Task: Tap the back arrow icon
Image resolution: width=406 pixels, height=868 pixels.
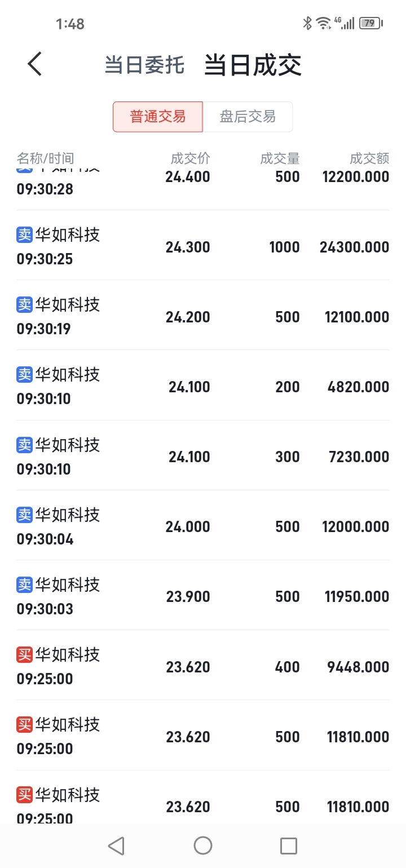Action: pos(35,64)
